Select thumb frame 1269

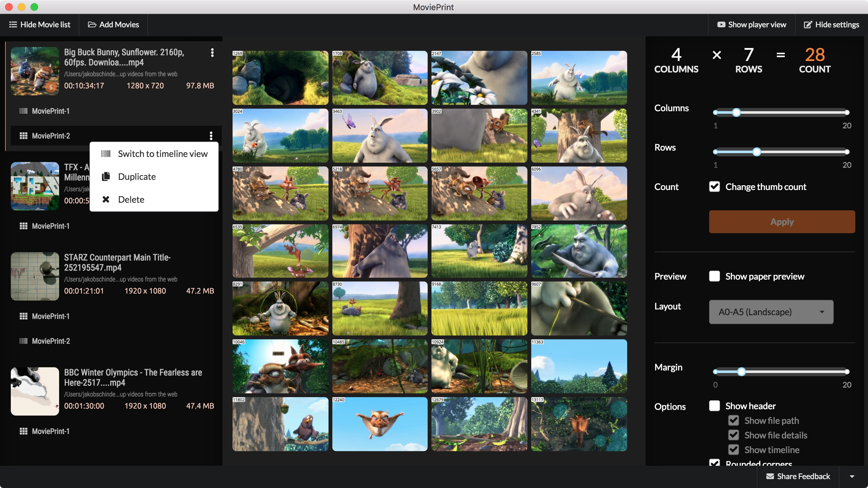280,78
